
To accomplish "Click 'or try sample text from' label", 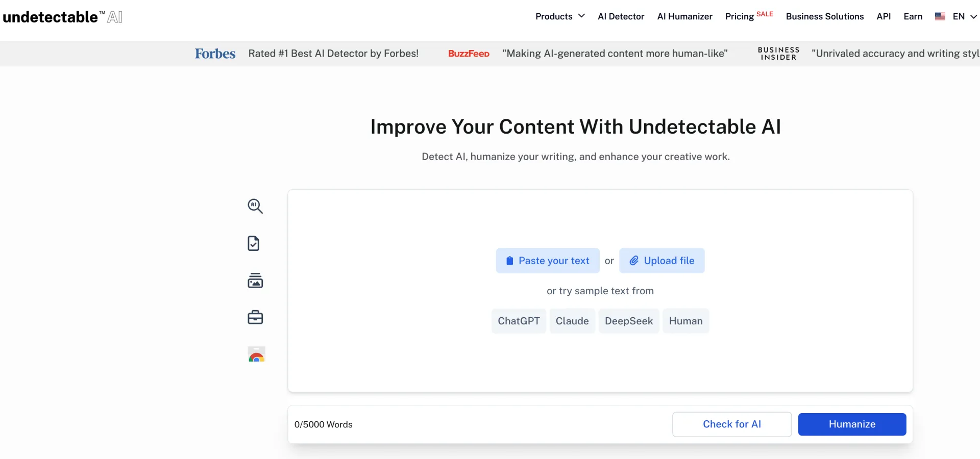I will pyautogui.click(x=600, y=291).
